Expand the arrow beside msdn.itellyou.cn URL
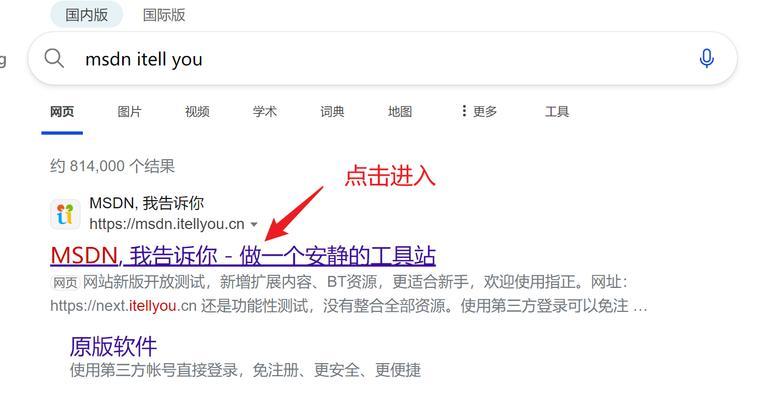Viewport: 780px width, 400px height. pyautogui.click(x=254, y=224)
